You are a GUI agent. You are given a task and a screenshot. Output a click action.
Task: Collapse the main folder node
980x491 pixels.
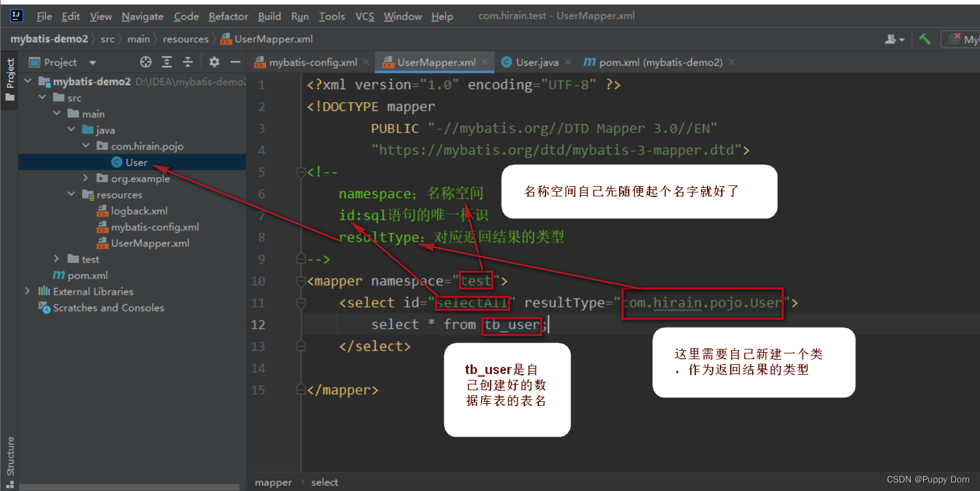(57, 114)
